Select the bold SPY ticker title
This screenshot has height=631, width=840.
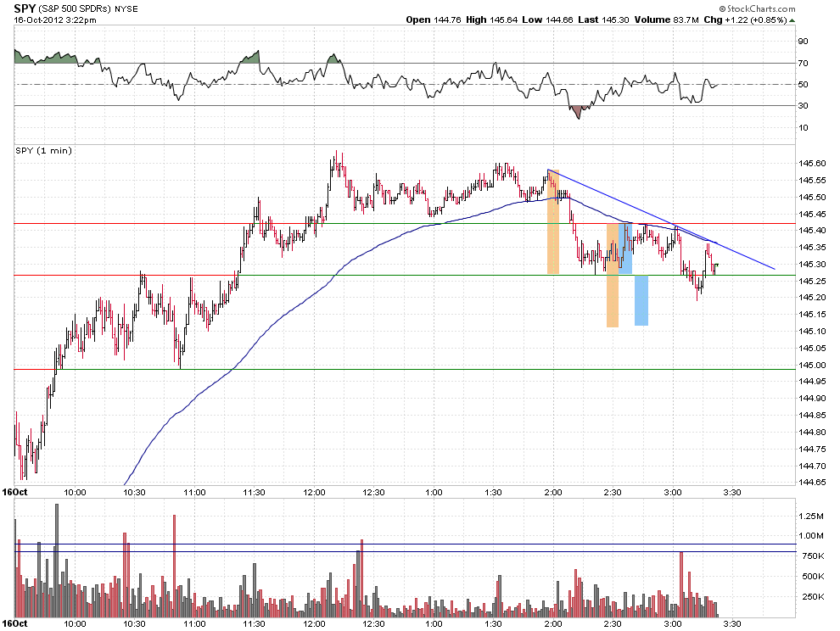25,8
